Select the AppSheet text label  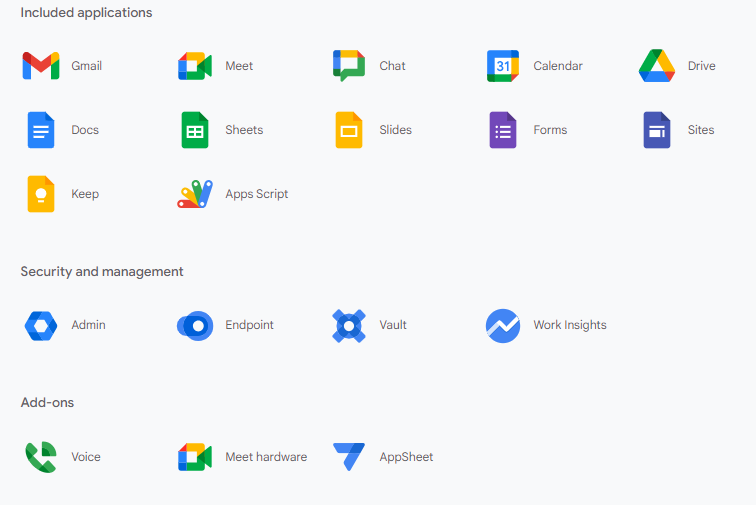[x=406, y=457]
